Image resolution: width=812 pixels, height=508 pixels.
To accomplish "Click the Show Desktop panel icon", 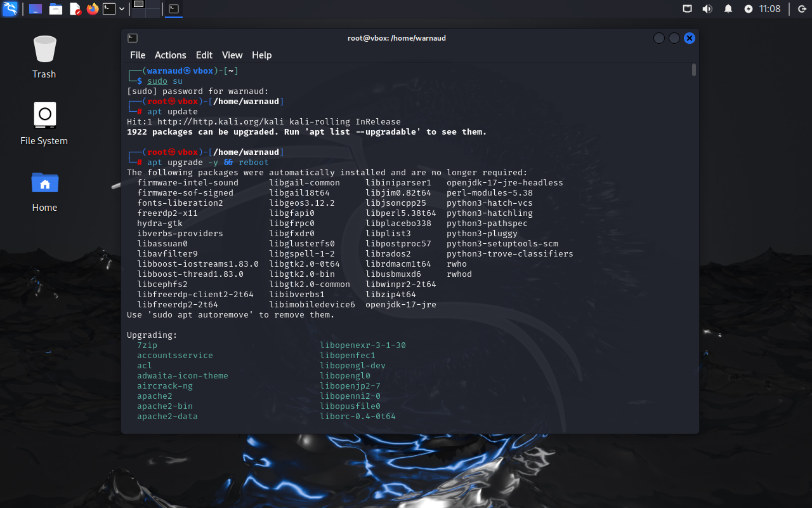I will [36, 9].
